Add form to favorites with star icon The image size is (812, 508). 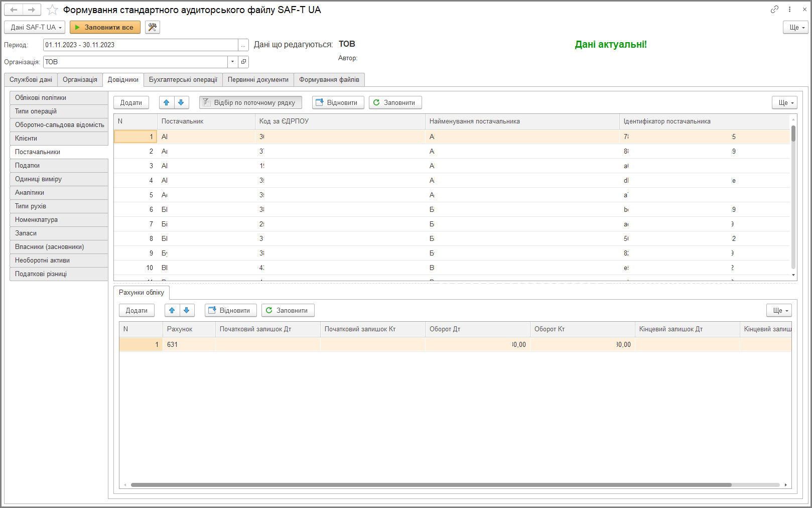coord(52,10)
